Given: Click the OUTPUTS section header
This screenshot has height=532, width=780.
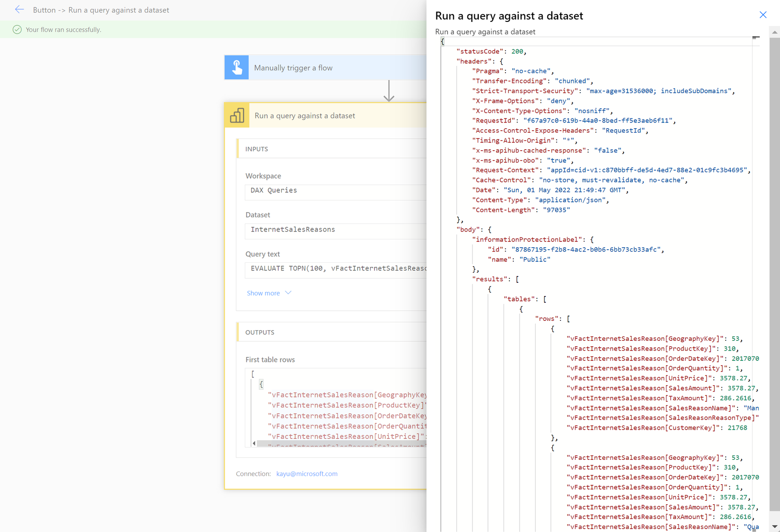Looking at the screenshot, I should 331,332.
